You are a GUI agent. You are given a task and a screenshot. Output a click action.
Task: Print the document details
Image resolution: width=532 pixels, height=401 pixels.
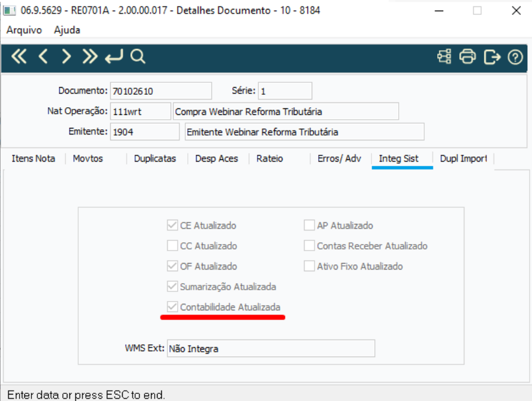(467, 56)
